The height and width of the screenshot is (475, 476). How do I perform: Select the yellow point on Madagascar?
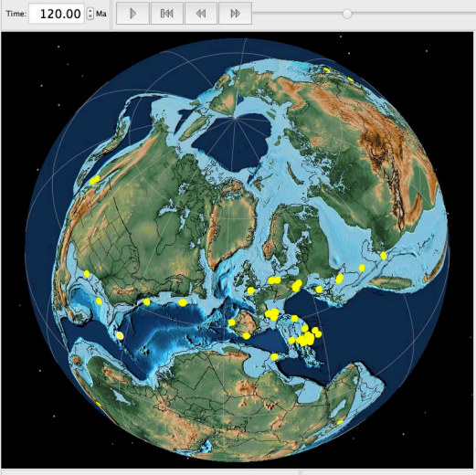click(340, 422)
